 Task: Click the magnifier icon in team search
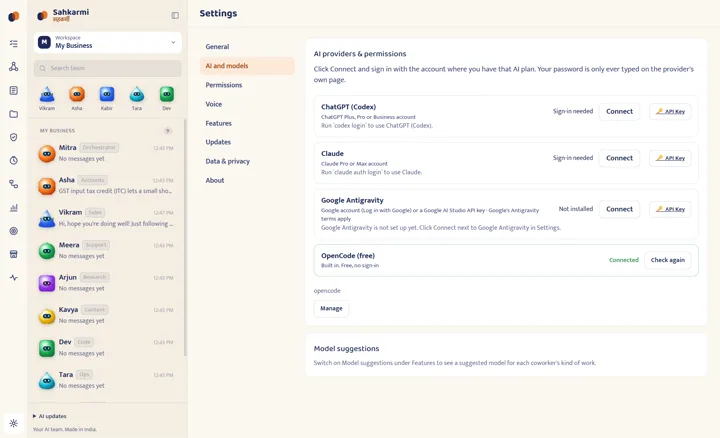(x=42, y=68)
